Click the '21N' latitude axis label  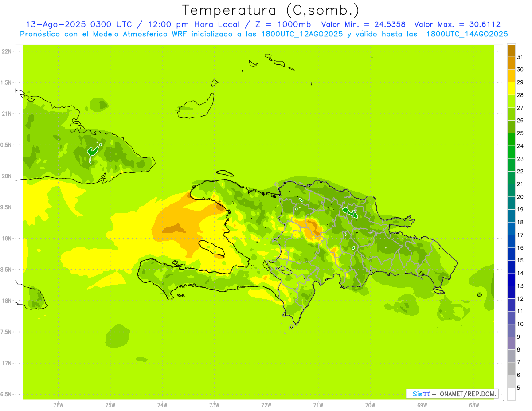(7, 114)
